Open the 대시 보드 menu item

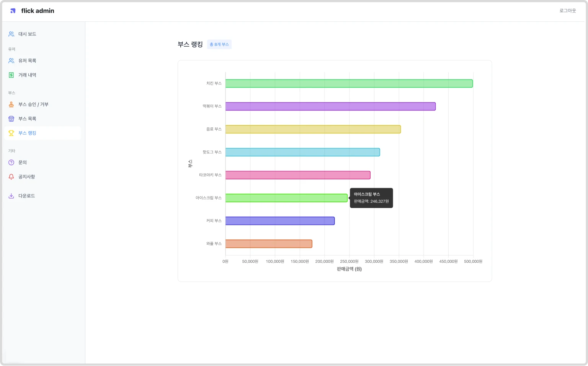tap(42, 34)
